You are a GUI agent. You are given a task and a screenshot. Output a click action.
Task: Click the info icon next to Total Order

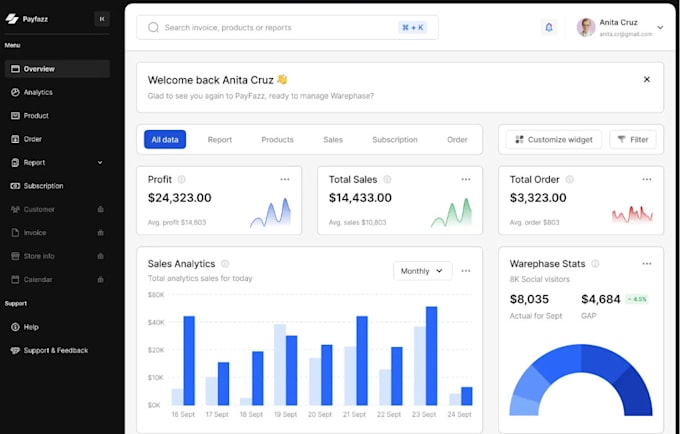[569, 180]
